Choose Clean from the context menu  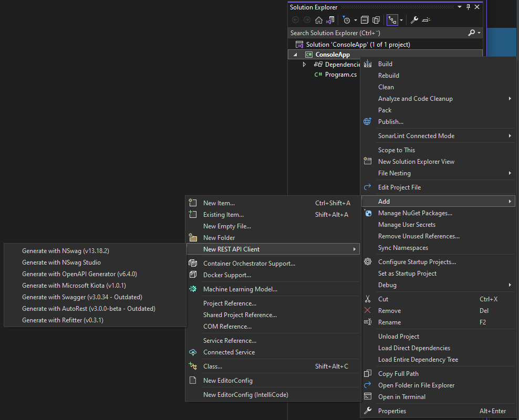438,87
